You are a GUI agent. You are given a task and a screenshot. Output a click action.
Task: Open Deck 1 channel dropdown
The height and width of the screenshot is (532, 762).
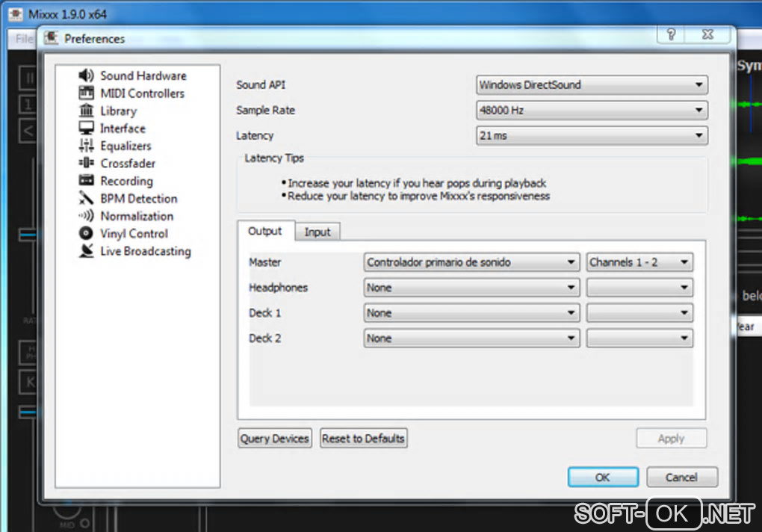639,313
